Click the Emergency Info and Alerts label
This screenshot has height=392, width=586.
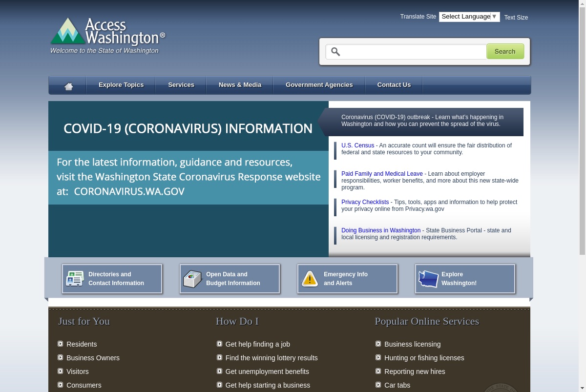point(346,279)
